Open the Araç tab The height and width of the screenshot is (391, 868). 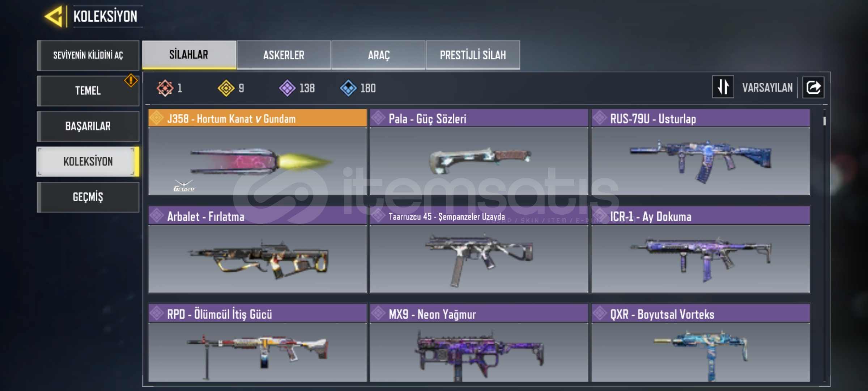(x=378, y=55)
